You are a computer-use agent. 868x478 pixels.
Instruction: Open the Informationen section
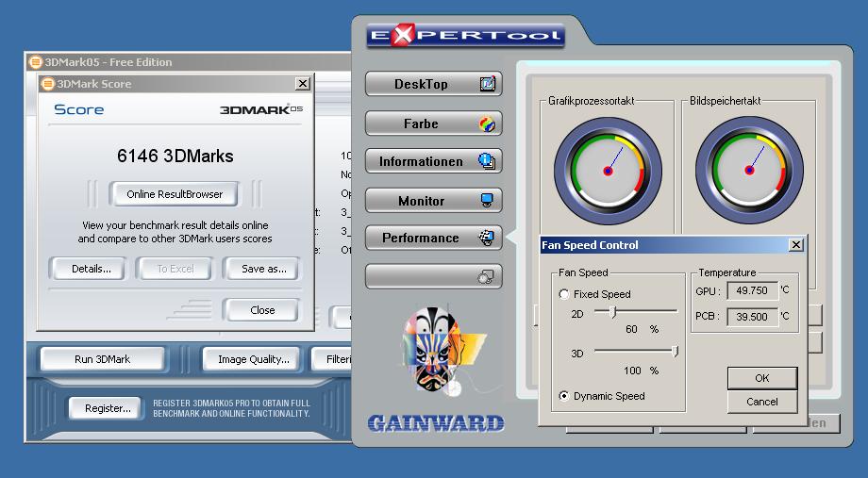point(433,161)
